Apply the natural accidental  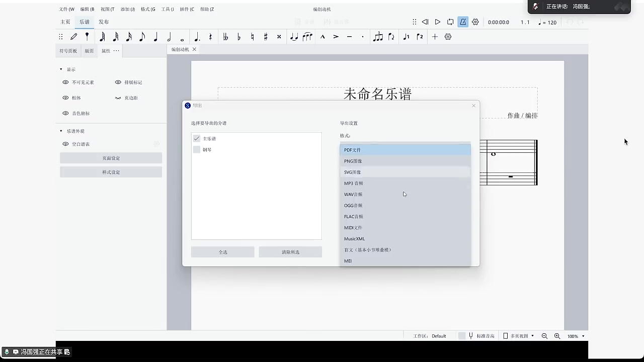point(253,37)
